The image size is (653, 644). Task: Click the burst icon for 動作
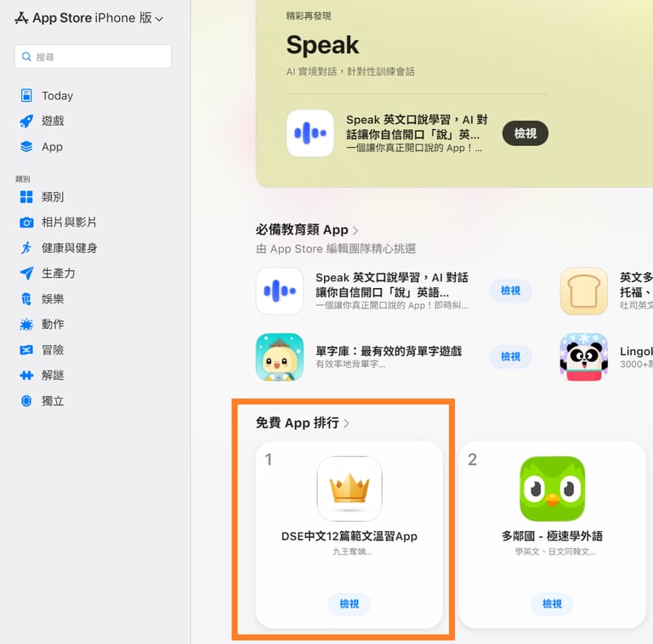pos(26,325)
